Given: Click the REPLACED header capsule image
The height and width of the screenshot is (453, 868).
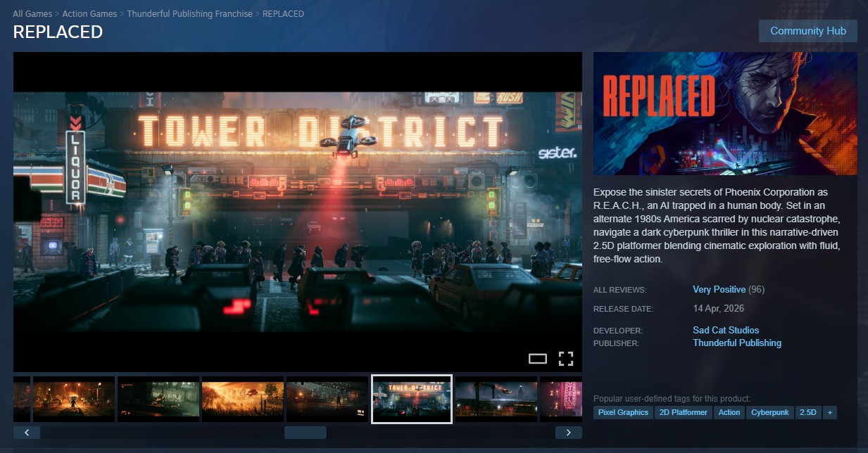Looking at the screenshot, I should tap(725, 113).
